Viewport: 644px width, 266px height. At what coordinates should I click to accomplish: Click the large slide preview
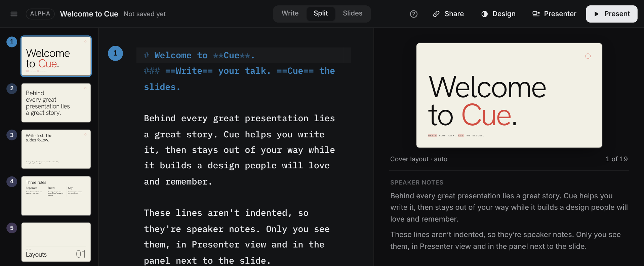(509, 95)
